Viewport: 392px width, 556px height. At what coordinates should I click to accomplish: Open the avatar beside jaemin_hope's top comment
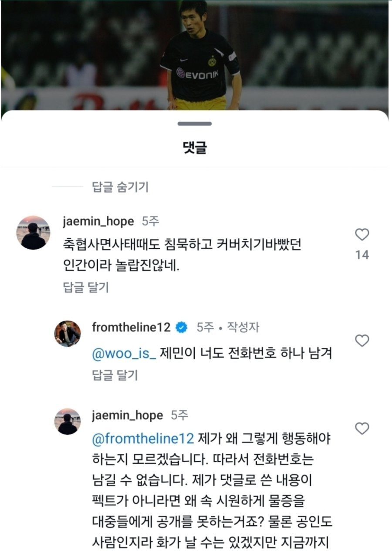34,233
